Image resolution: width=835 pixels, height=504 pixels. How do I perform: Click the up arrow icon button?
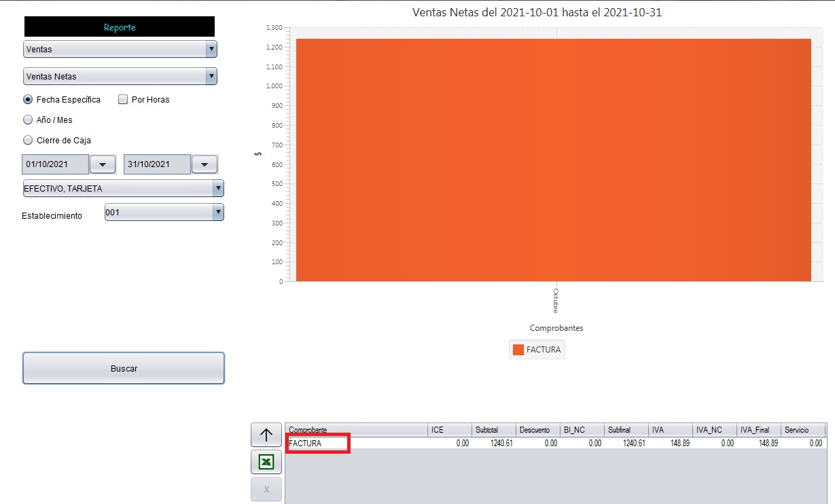tap(266, 435)
